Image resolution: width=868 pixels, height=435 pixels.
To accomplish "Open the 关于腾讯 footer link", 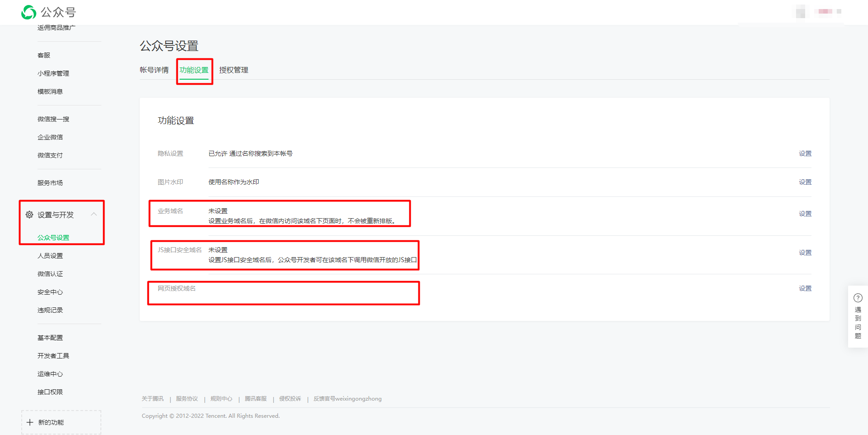I will (153, 399).
